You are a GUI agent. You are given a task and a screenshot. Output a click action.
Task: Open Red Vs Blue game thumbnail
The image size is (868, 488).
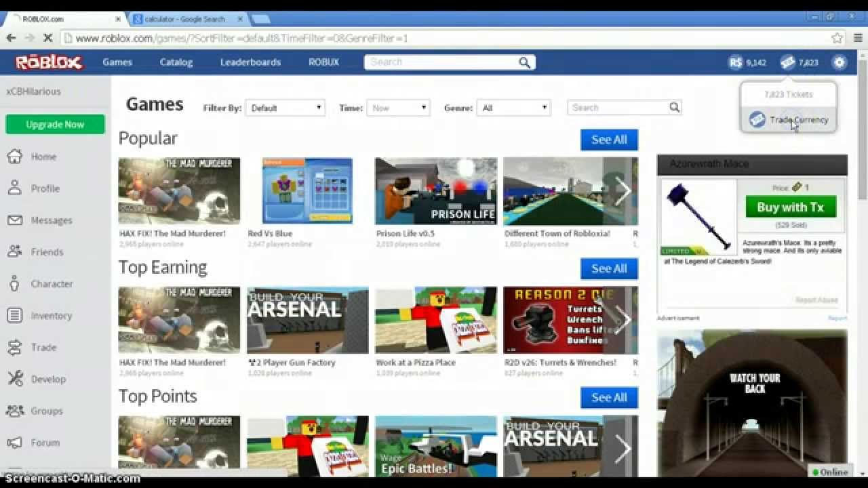pyautogui.click(x=307, y=191)
